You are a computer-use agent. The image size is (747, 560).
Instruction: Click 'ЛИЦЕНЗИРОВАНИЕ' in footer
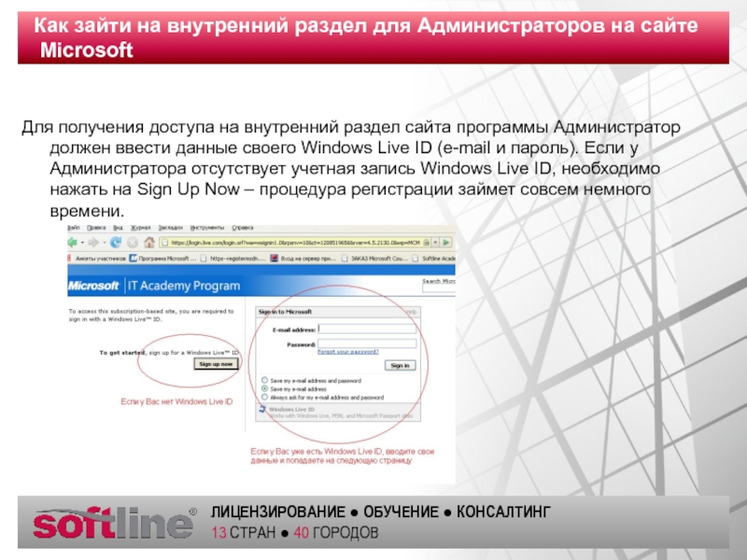(278, 511)
